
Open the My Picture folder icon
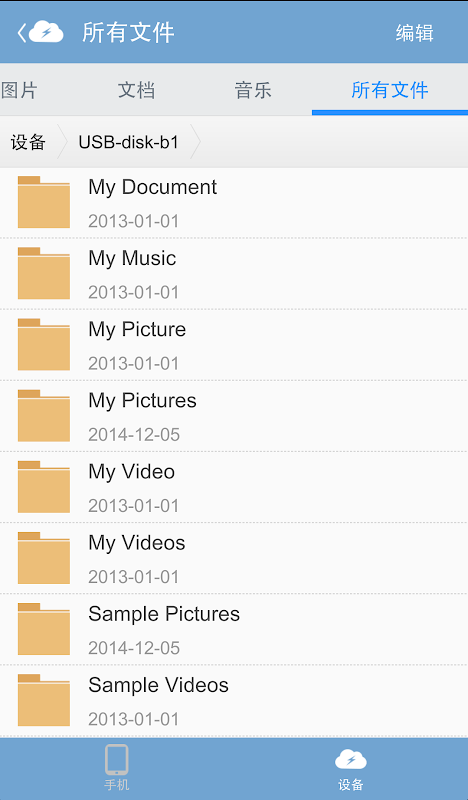click(x=44, y=344)
